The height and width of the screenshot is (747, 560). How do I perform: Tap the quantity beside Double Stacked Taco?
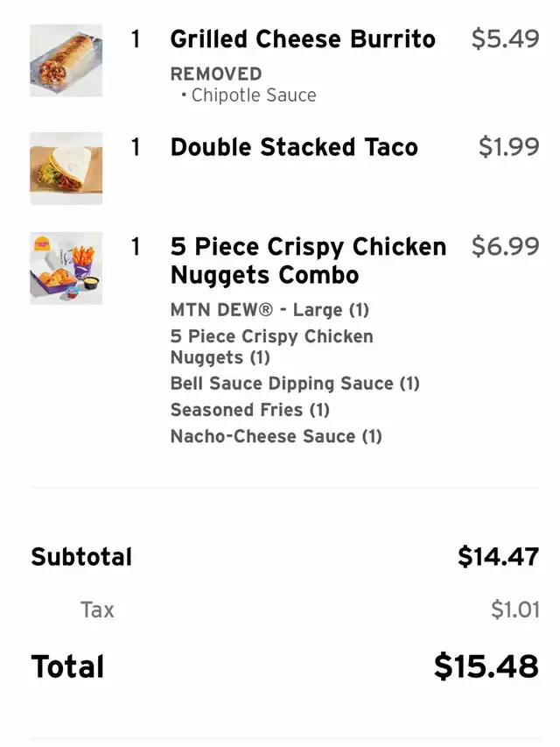point(136,147)
